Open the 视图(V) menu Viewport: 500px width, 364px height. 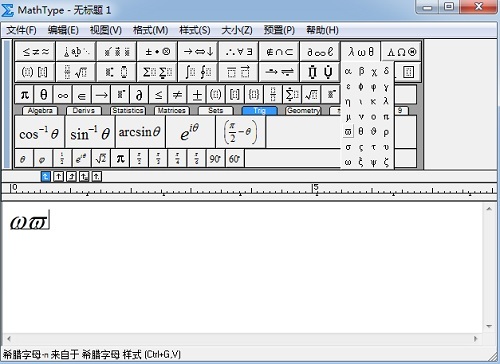[x=106, y=30]
